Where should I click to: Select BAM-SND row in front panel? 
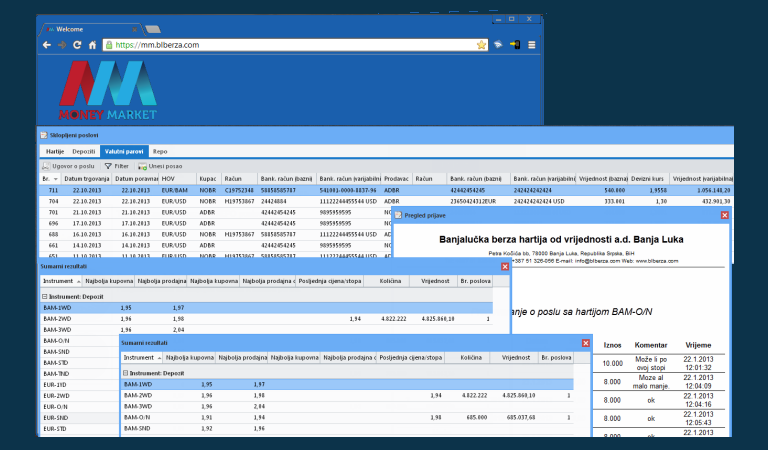(347, 428)
